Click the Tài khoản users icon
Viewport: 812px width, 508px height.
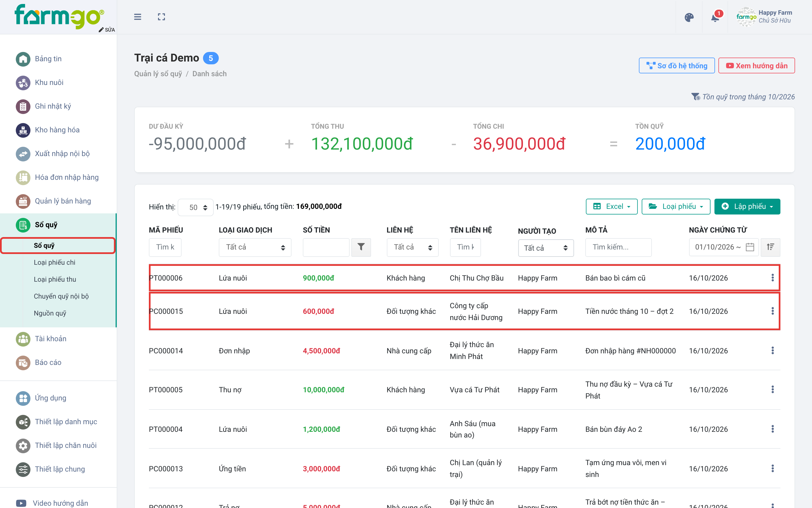click(23, 339)
